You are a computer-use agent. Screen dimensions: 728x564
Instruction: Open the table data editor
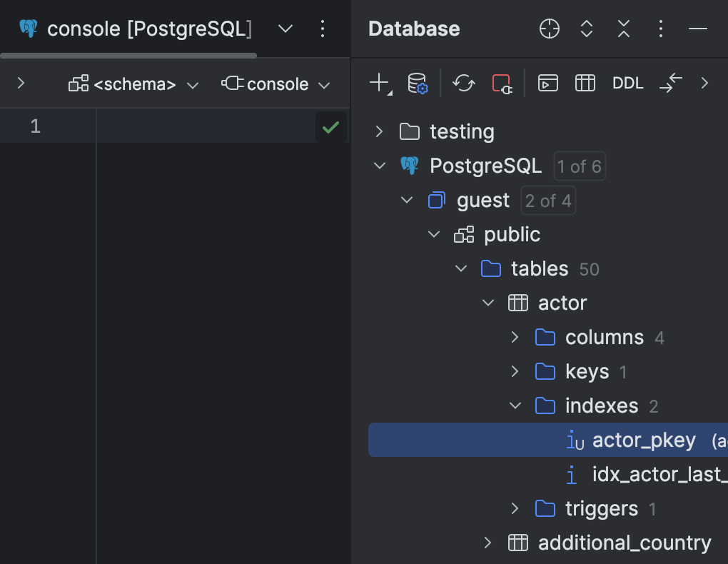pos(585,83)
